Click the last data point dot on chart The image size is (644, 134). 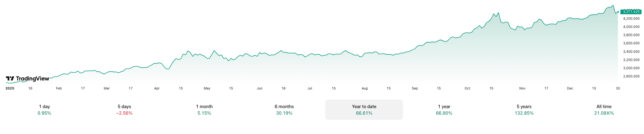618,12
